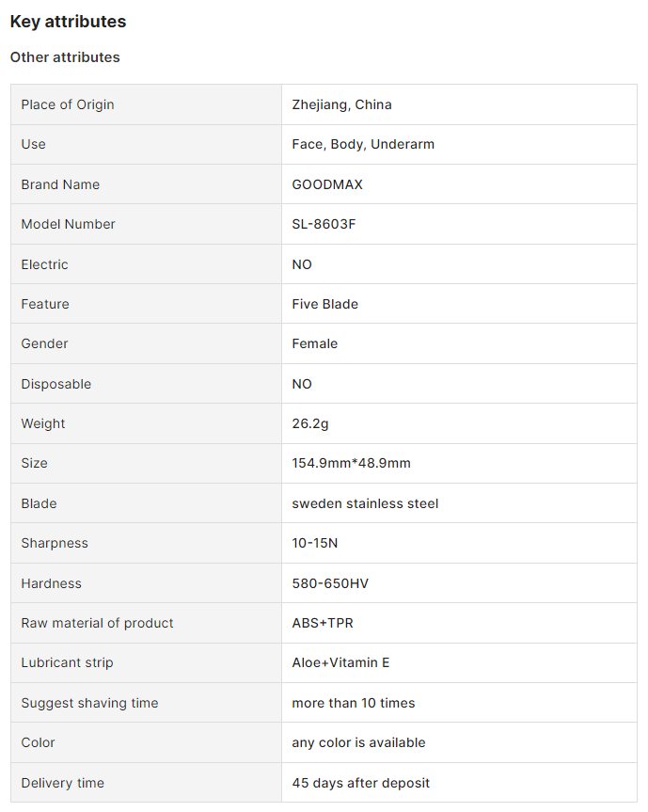Click the SL-8603F model number
Image resolution: width=648 pixels, height=812 pixels.
point(324,224)
